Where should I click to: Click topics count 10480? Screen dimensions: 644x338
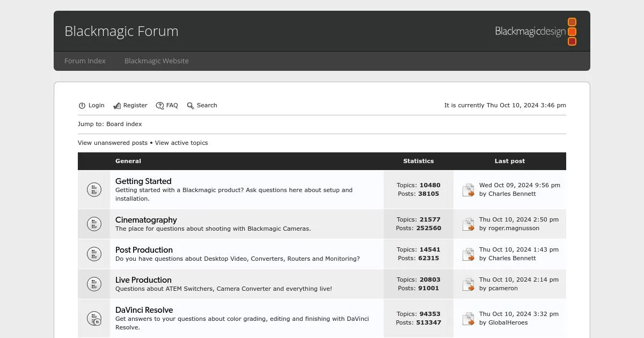430,185
